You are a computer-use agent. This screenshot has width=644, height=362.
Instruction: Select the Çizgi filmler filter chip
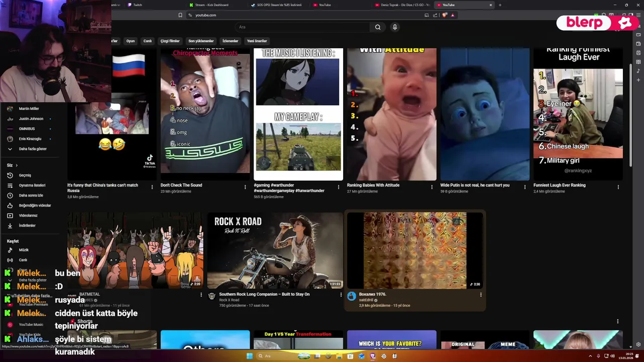coord(170,41)
